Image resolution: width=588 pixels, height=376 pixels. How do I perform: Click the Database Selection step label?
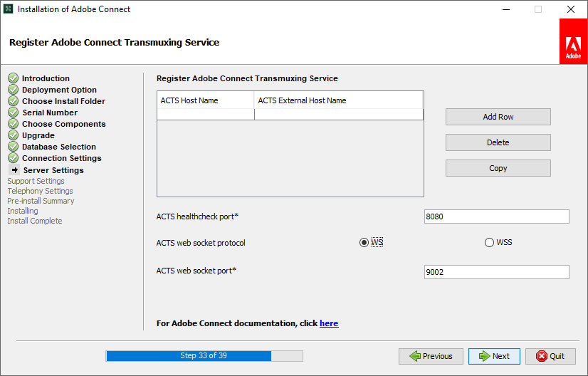(59, 147)
